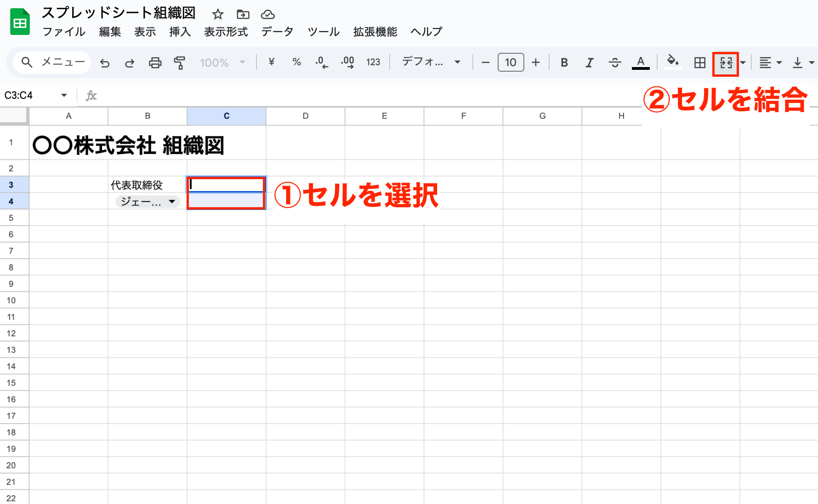Open the 挿入 menu
Viewport: 818px width, 504px height.
[x=179, y=32]
